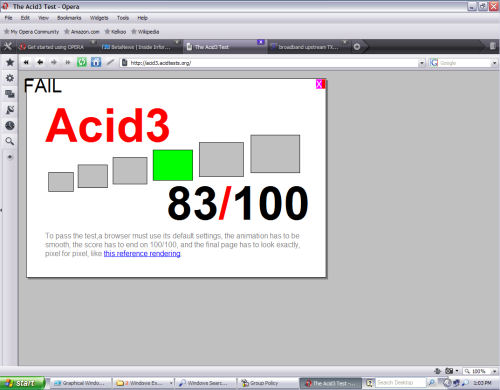This screenshot has height=390, width=500.
Task: Open a new tab button
Action: pos(357,47)
